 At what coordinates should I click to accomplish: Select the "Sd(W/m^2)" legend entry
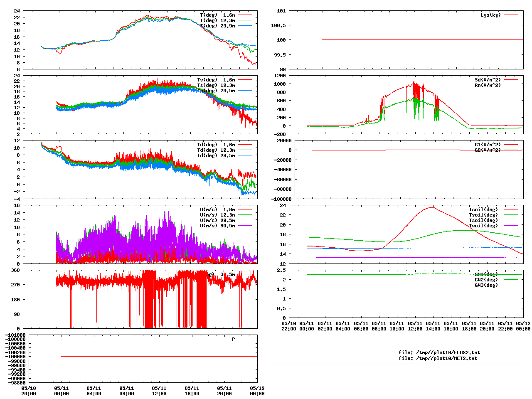pyautogui.click(x=488, y=80)
